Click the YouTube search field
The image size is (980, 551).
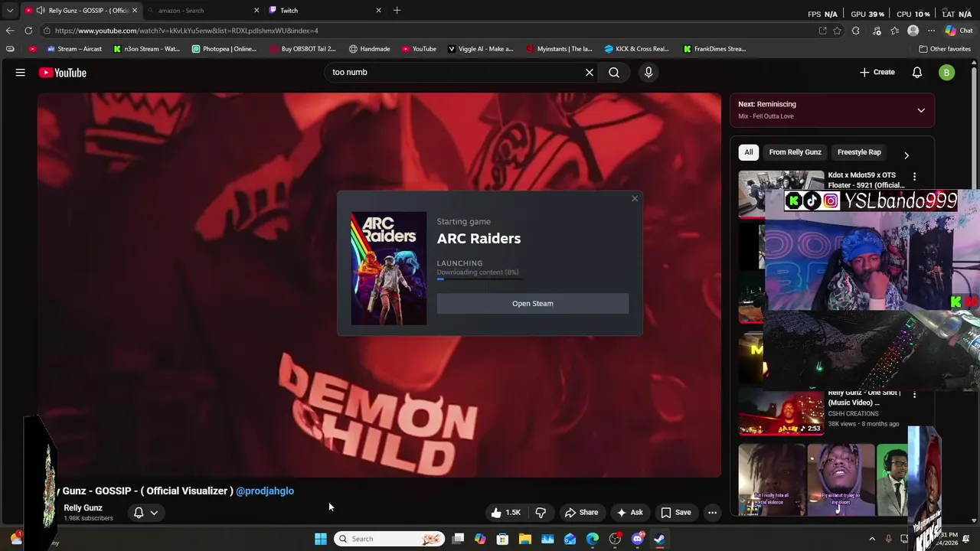(x=452, y=72)
